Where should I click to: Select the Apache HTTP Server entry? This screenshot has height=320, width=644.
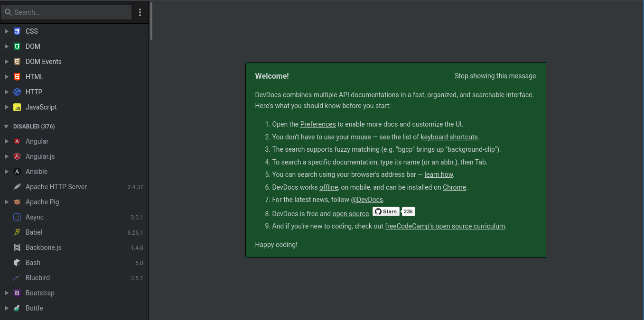pyautogui.click(x=75, y=187)
